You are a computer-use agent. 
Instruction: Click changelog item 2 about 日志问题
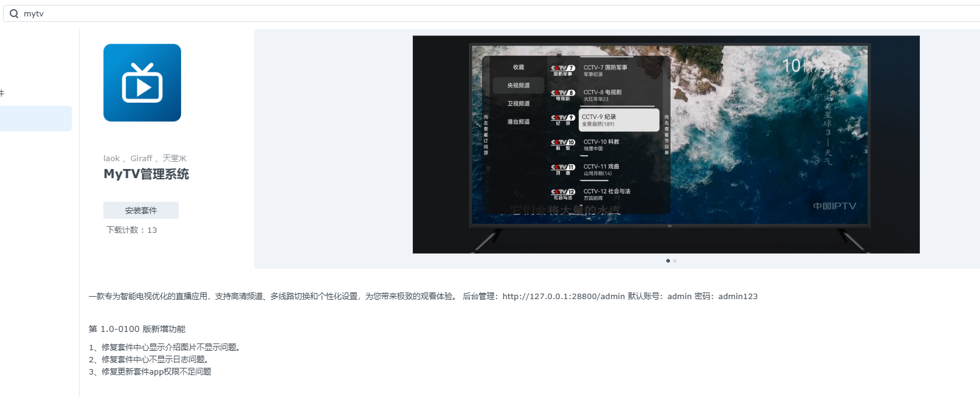[x=150, y=359]
